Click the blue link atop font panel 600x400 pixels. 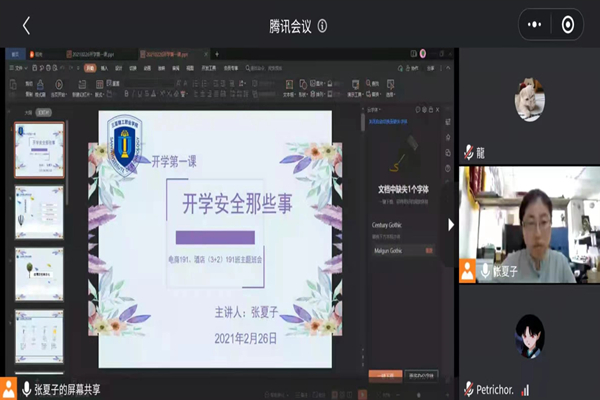tap(388, 122)
